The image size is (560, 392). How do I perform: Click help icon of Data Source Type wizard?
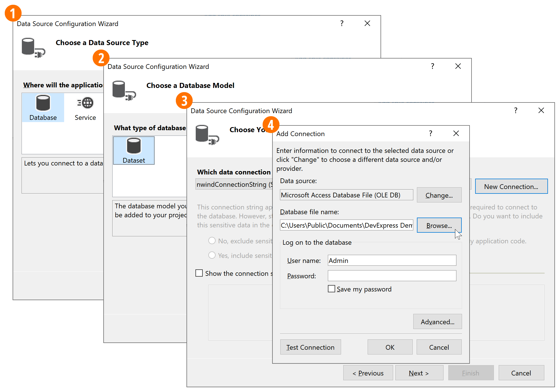[x=342, y=24]
